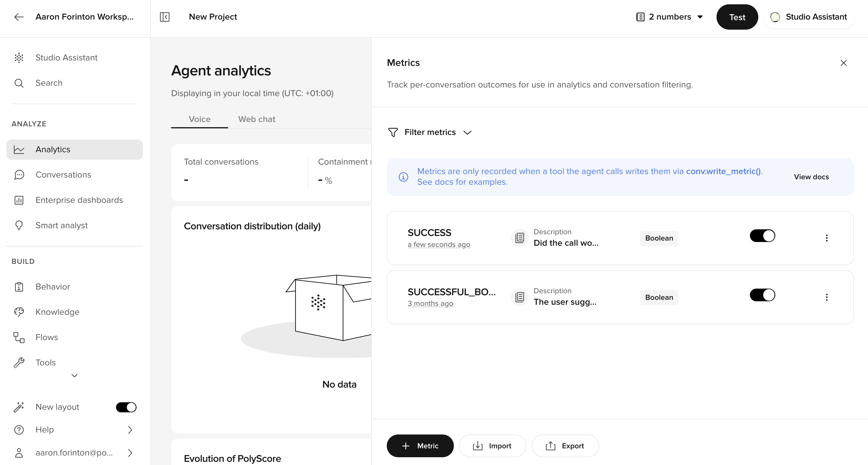868x465 pixels.
Task: Open the Search item in the sidebar
Action: [x=75, y=83]
